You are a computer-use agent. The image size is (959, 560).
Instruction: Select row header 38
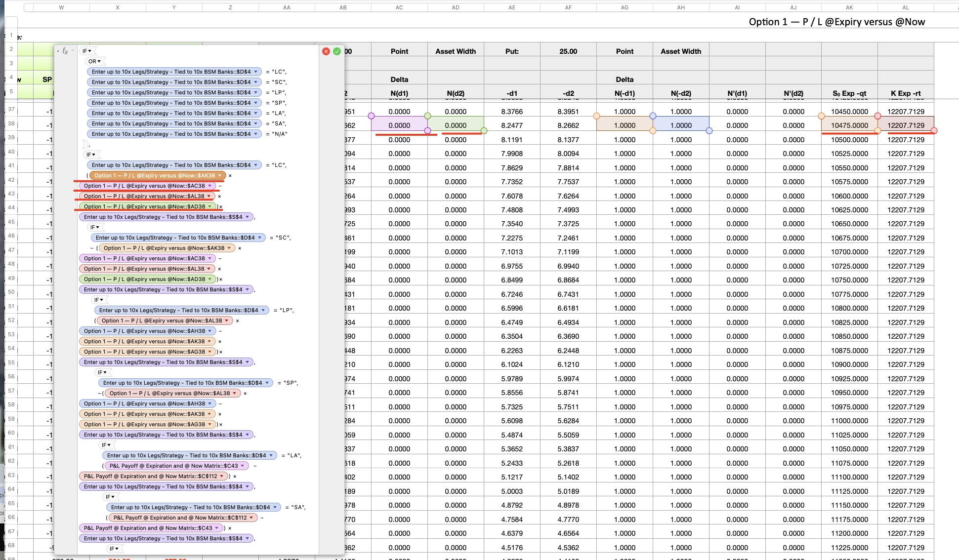[11, 123]
